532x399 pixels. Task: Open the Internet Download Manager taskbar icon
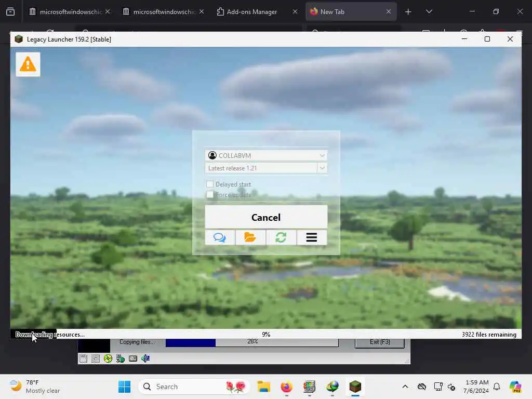(332, 387)
